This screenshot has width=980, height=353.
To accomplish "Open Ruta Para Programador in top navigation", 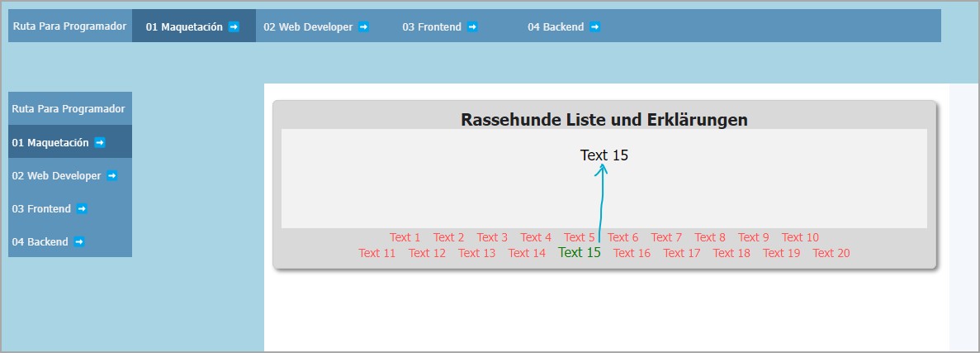I will click(70, 26).
